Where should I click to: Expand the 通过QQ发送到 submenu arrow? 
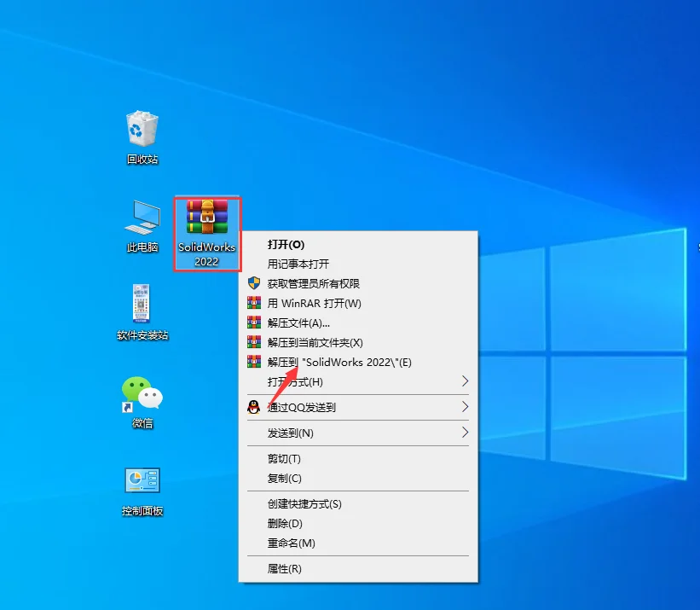point(465,407)
